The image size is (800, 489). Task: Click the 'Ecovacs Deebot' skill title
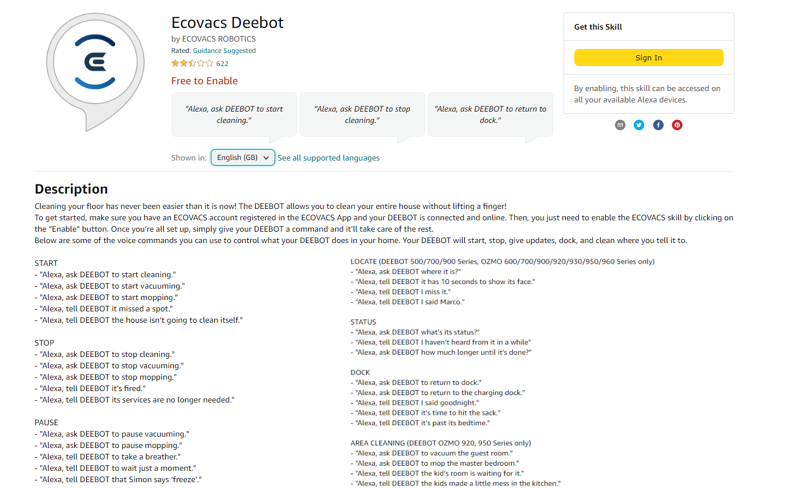227,22
